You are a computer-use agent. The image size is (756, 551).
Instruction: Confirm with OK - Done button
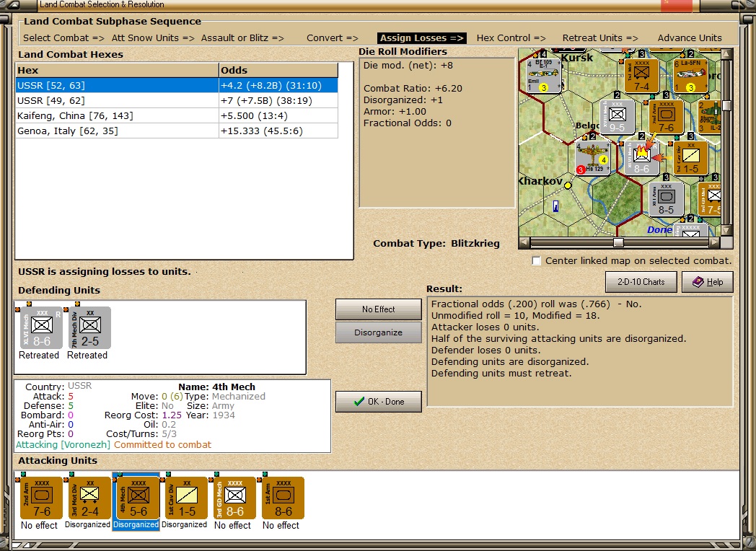(x=379, y=402)
